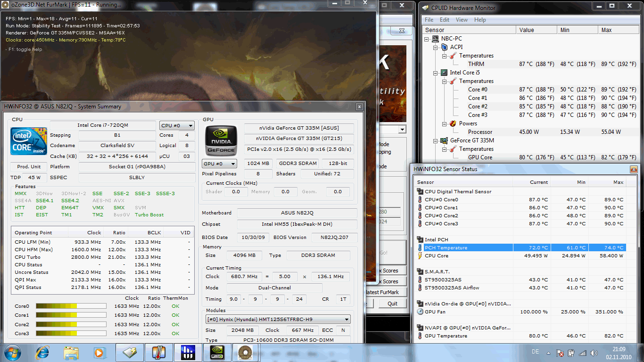
Task: Open the Windows Start orb
Action: click(x=13, y=353)
